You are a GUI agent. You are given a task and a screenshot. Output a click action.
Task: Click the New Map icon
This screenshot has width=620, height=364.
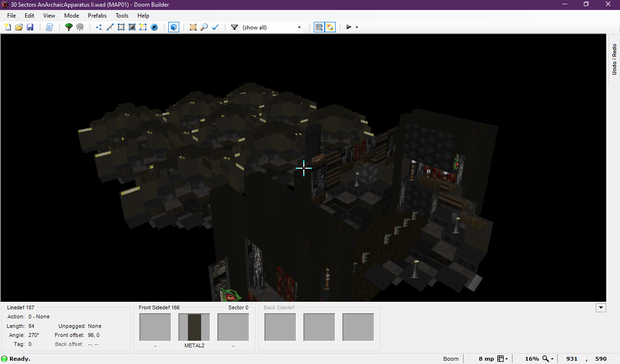8,27
